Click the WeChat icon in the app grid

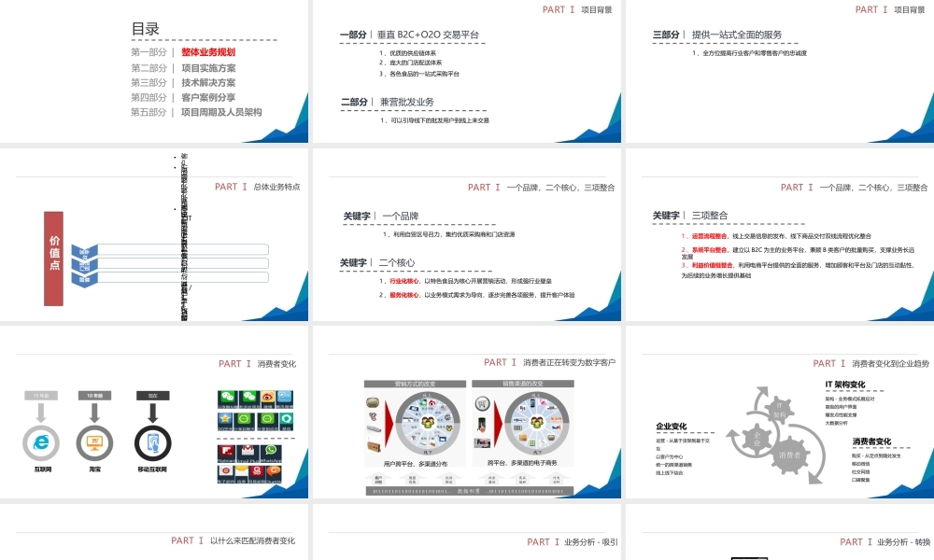pos(226,397)
